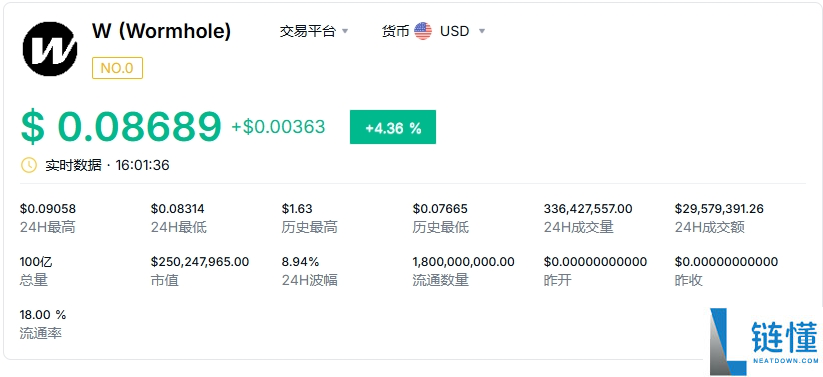The image size is (823, 377).
Task: Click the 历史最低 value $0.07665
Action: pyautogui.click(x=440, y=209)
